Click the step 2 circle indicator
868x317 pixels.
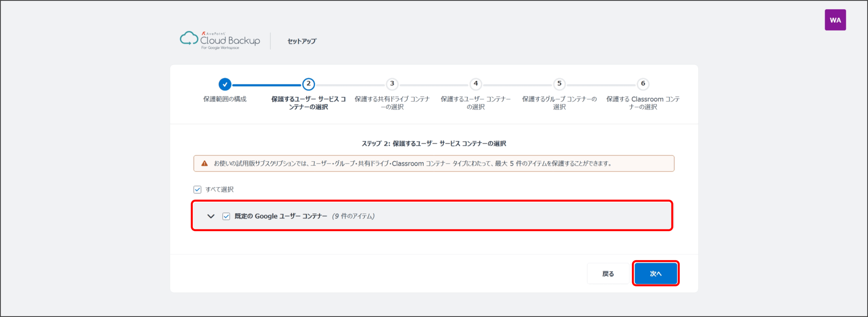tap(308, 84)
